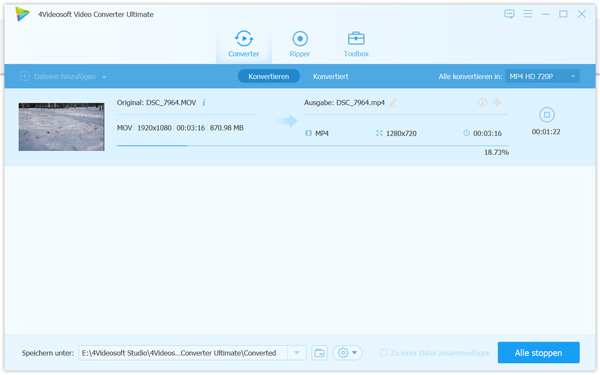Click the MP4 output format icon
This screenshot has width=600, height=375.
coord(308,133)
